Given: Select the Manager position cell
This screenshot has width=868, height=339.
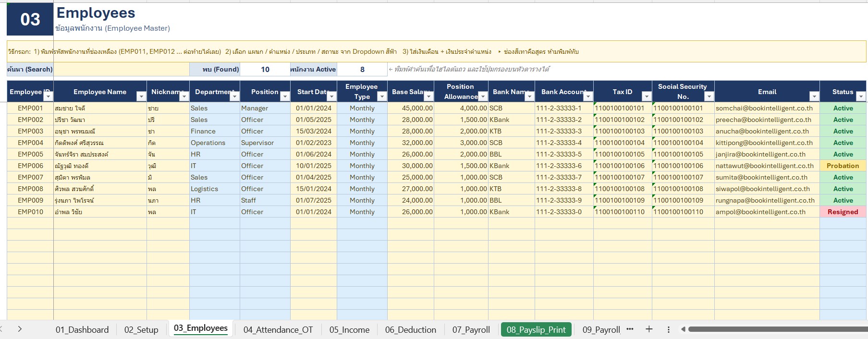Looking at the screenshot, I should click(x=265, y=108).
